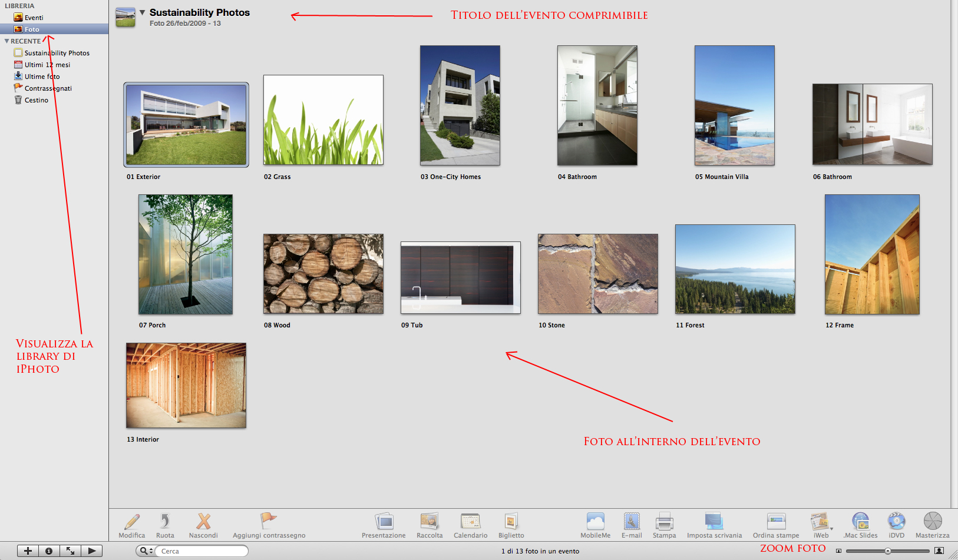This screenshot has height=560, width=958.
Task: Click the small thumbnail size icon
Action: point(838,551)
